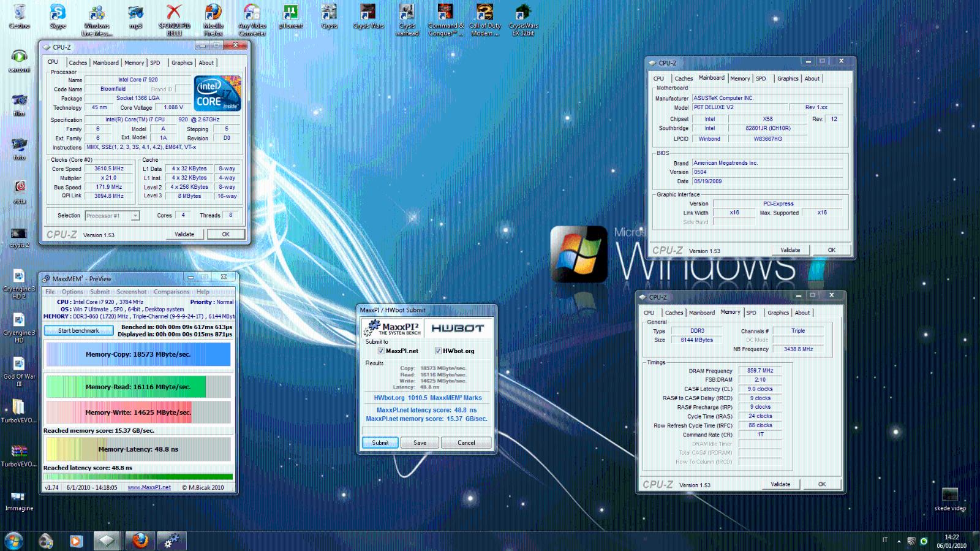980x551 pixels.
Task: Open the Help menu in MaxxMEM
Action: tap(203, 292)
